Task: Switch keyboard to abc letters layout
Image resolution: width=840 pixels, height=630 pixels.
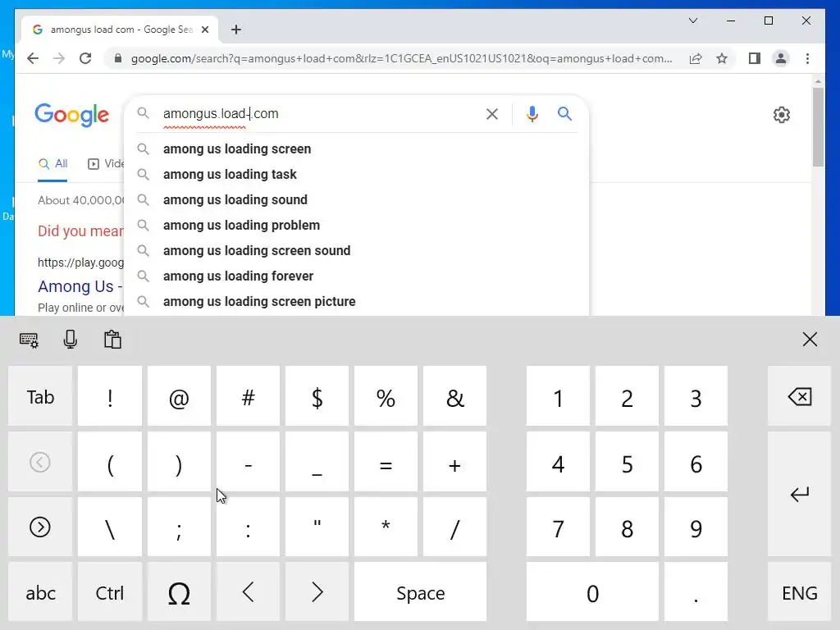Action: point(40,592)
